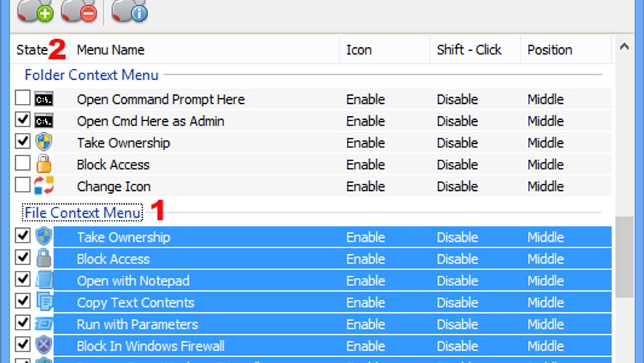The width and height of the screenshot is (644, 363).
Task: Click the remove menu item toolbar icon
Action: pyautogui.click(x=79, y=11)
